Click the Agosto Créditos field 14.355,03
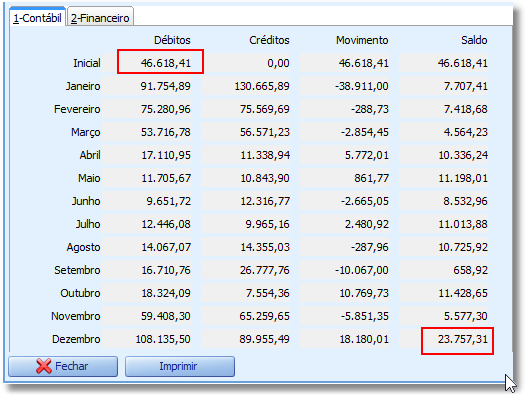This screenshot has width=527, height=398. [x=246, y=247]
